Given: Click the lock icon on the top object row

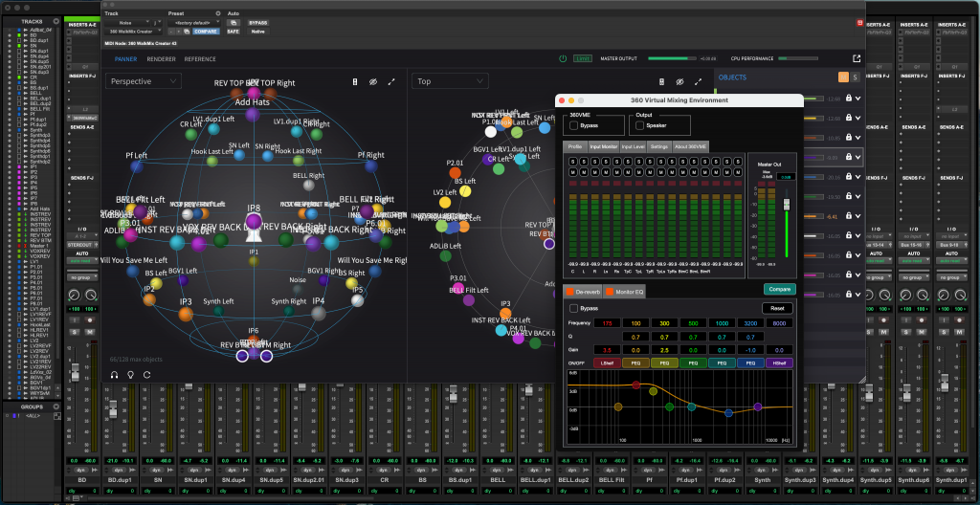Looking at the screenshot, I should (x=848, y=98).
